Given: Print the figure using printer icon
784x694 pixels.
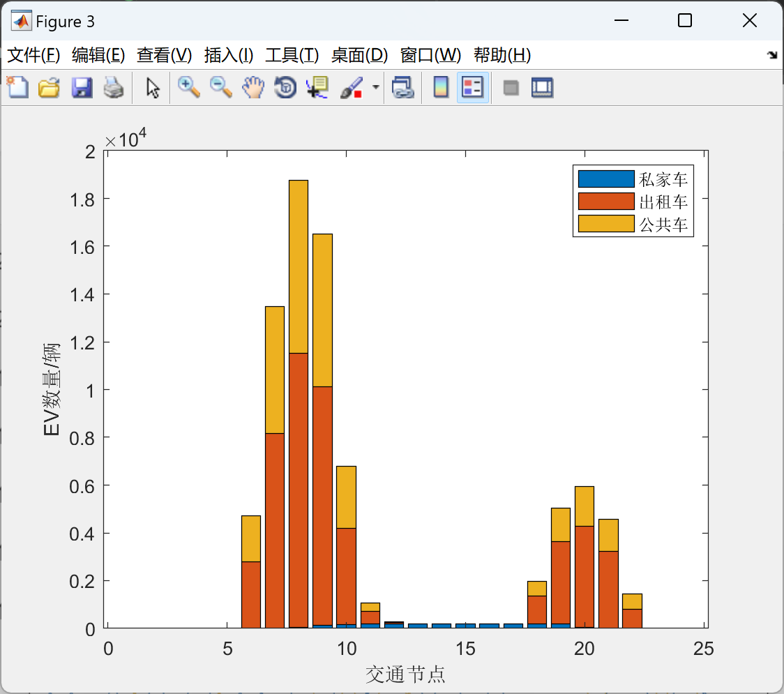Looking at the screenshot, I should click(x=114, y=87).
